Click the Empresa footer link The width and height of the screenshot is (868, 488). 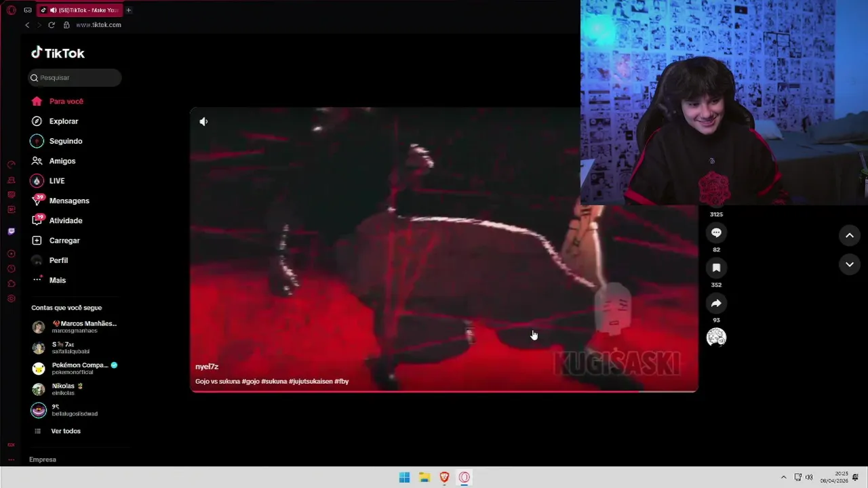[x=43, y=460]
